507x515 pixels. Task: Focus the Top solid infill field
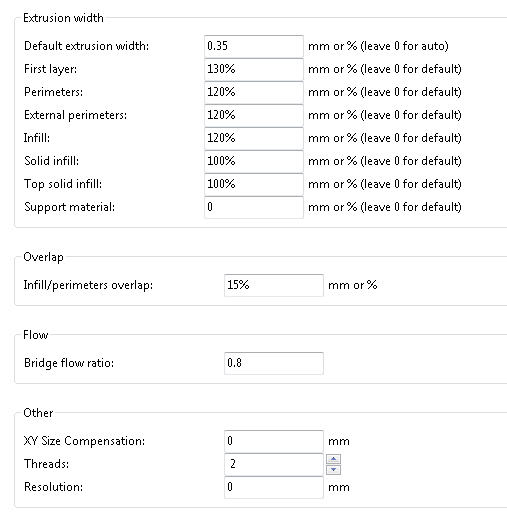tap(254, 184)
